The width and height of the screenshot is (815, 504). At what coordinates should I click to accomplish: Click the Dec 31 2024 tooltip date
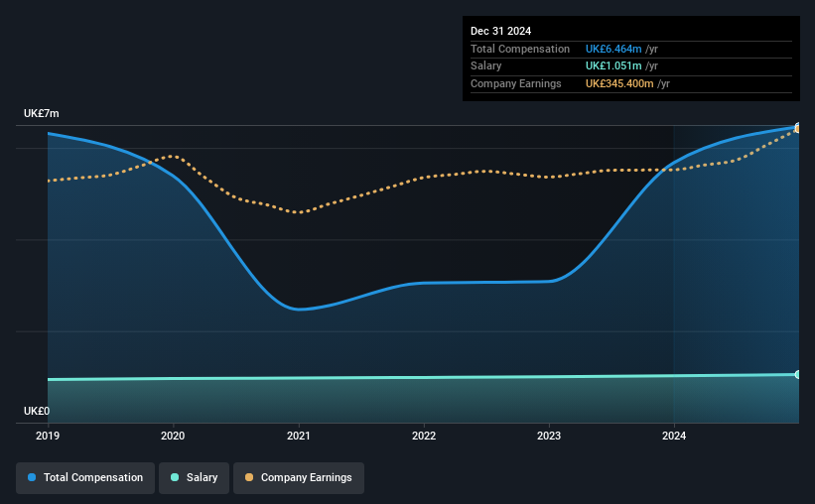[x=500, y=31]
